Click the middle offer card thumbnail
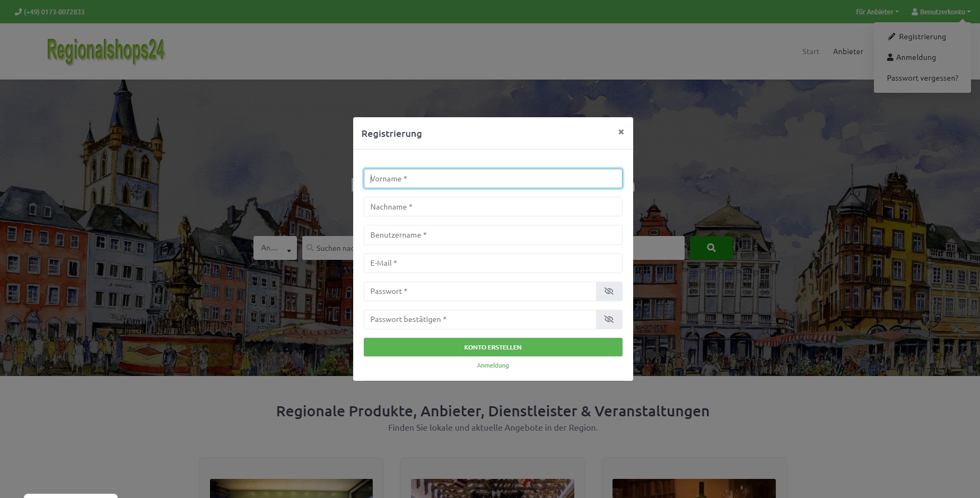 [493, 488]
